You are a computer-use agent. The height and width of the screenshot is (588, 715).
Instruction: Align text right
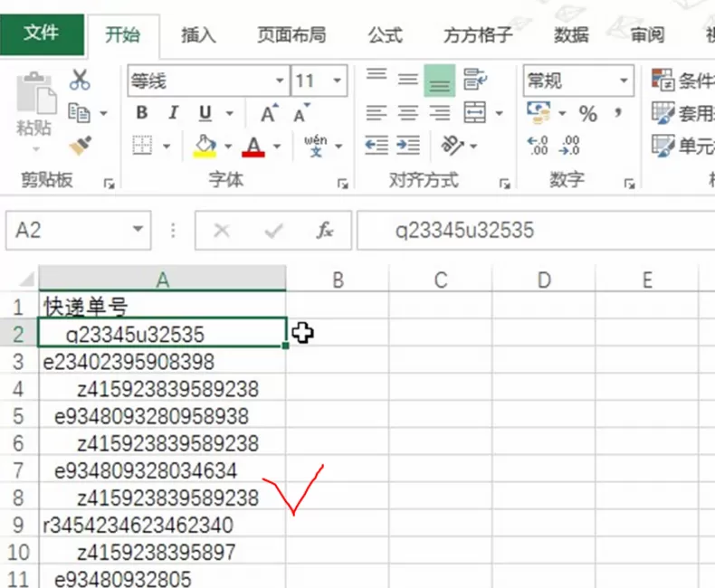click(x=440, y=112)
